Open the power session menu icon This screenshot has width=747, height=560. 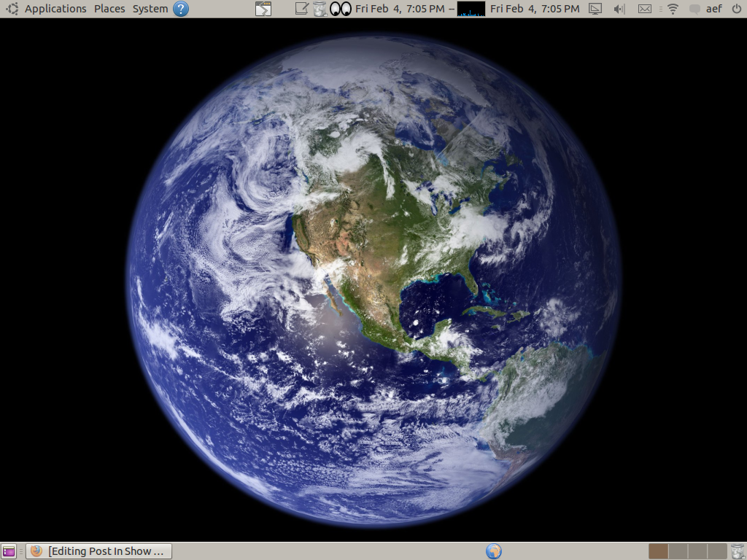736,9
